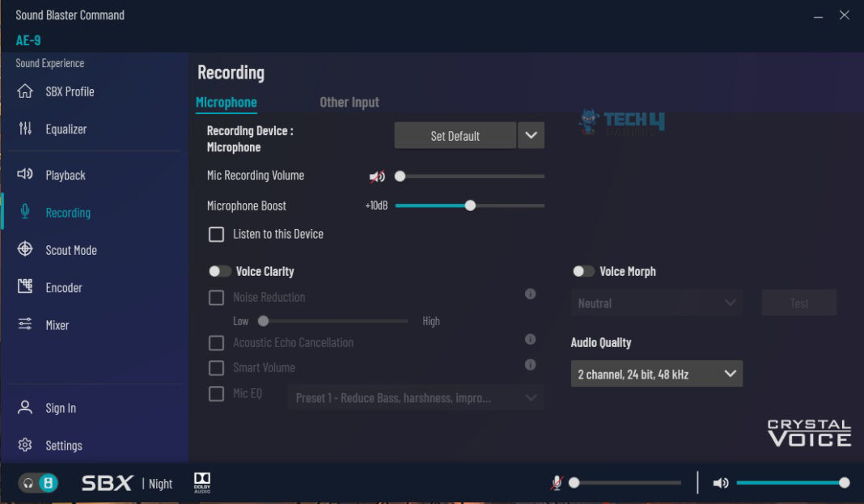Select the Microphone tab
Image resolution: width=864 pixels, height=504 pixels.
(226, 102)
